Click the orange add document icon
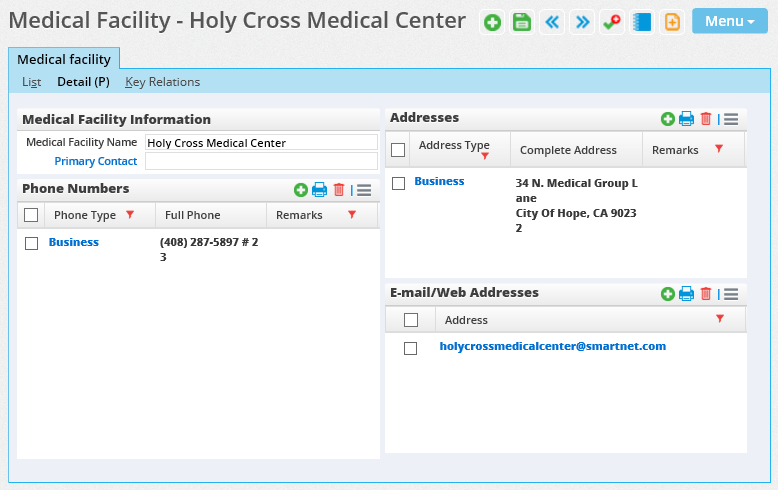Viewport: 778px width, 490px height. pos(672,22)
